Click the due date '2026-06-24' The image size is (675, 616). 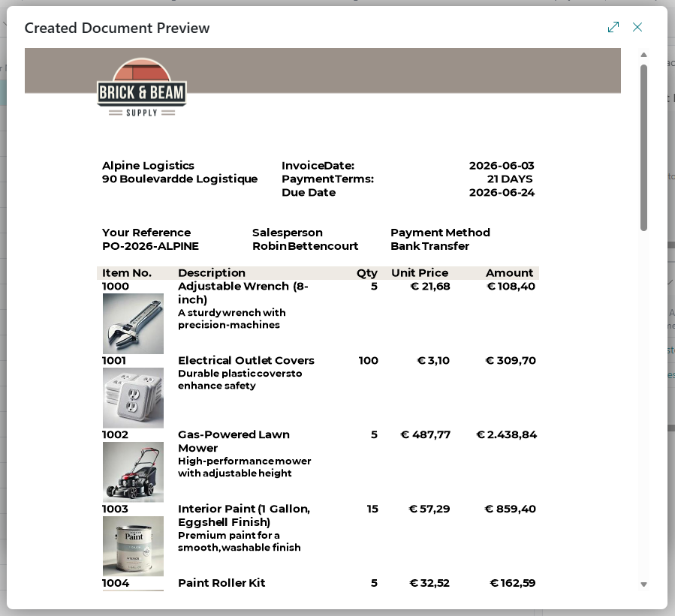coord(502,192)
